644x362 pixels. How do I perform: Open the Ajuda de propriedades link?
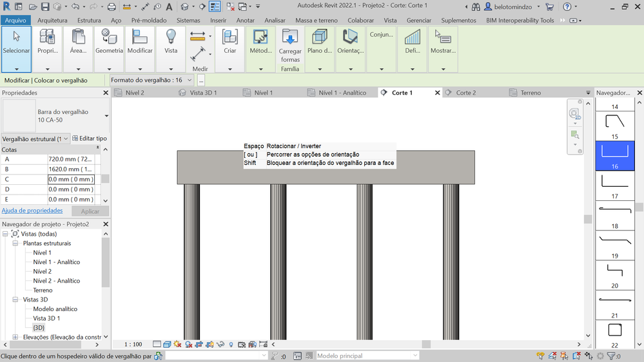coord(32,211)
